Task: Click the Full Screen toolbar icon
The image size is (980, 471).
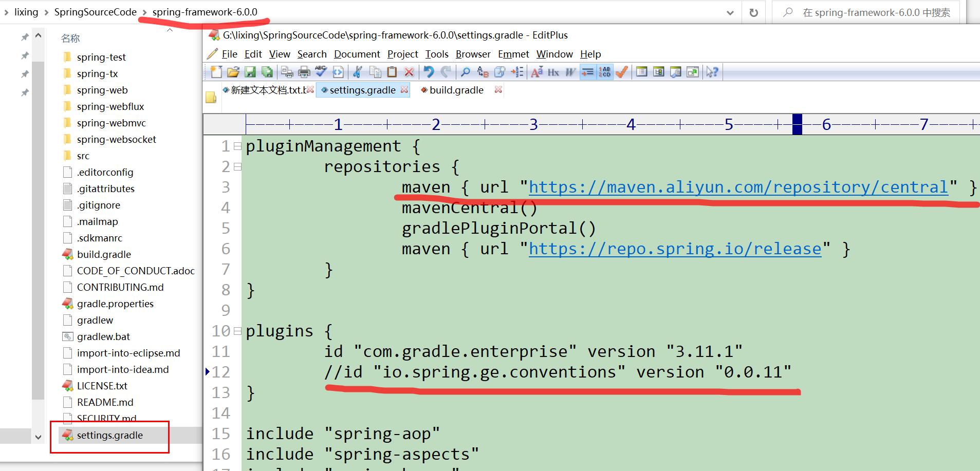Action: click(x=693, y=72)
